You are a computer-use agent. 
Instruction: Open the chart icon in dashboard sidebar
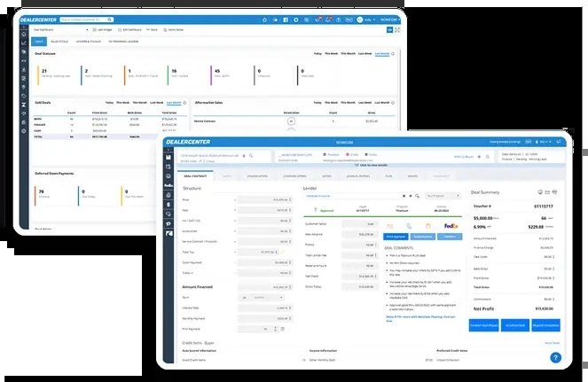(x=24, y=43)
